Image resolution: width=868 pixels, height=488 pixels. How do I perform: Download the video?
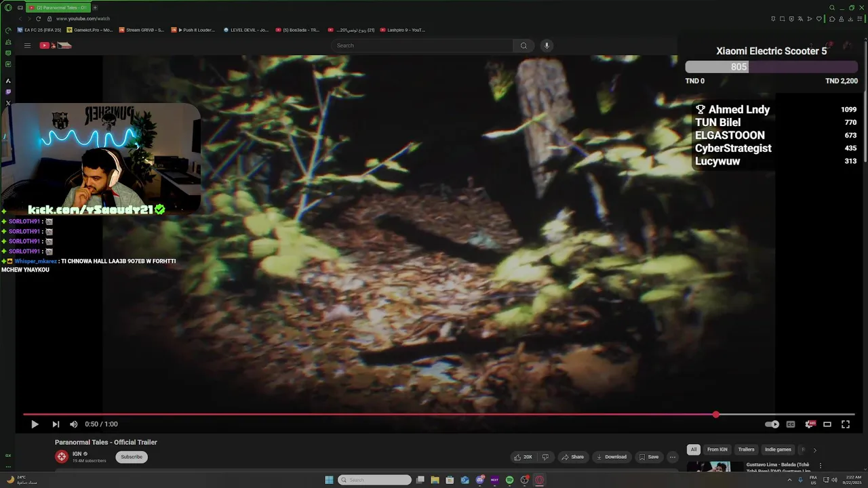tap(611, 457)
